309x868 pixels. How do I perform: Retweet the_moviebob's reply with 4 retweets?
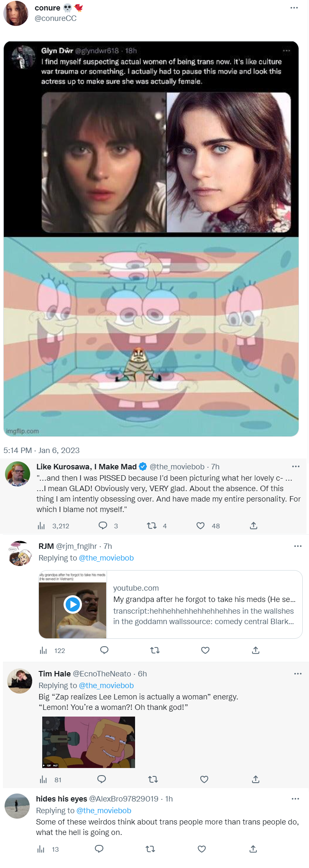tap(152, 525)
